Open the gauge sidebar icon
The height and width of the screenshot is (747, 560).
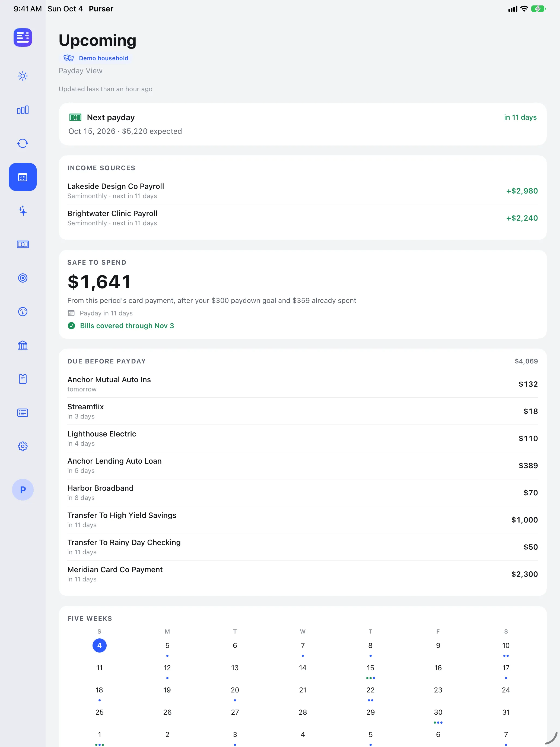coord(23,311)
